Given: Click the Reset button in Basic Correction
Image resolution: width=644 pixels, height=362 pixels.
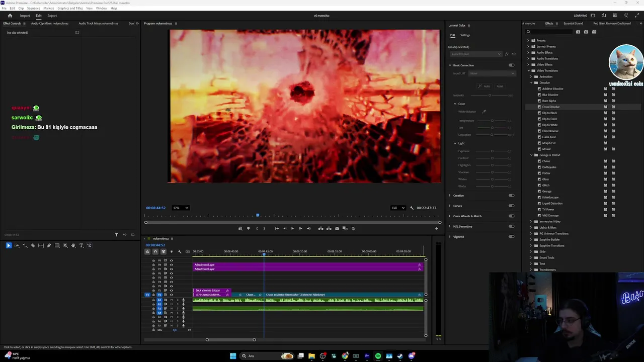Looking at the screenshot, I should [500, 86].
